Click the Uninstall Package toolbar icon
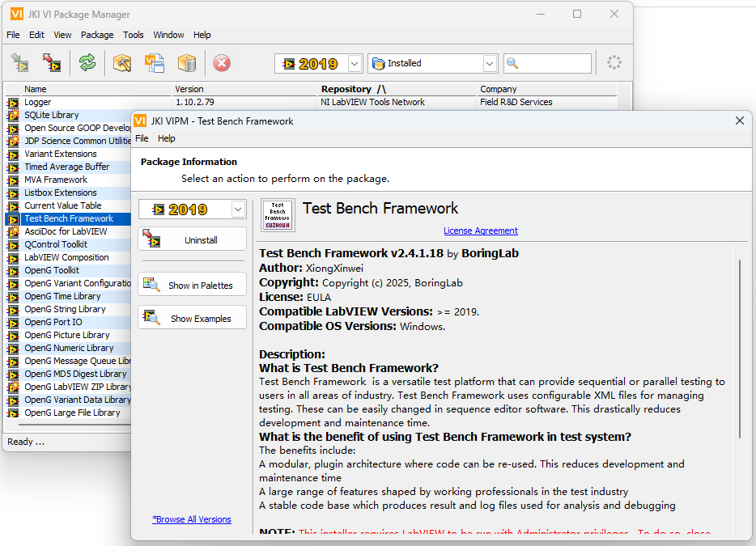756x546 pixels. coord(52,63)
